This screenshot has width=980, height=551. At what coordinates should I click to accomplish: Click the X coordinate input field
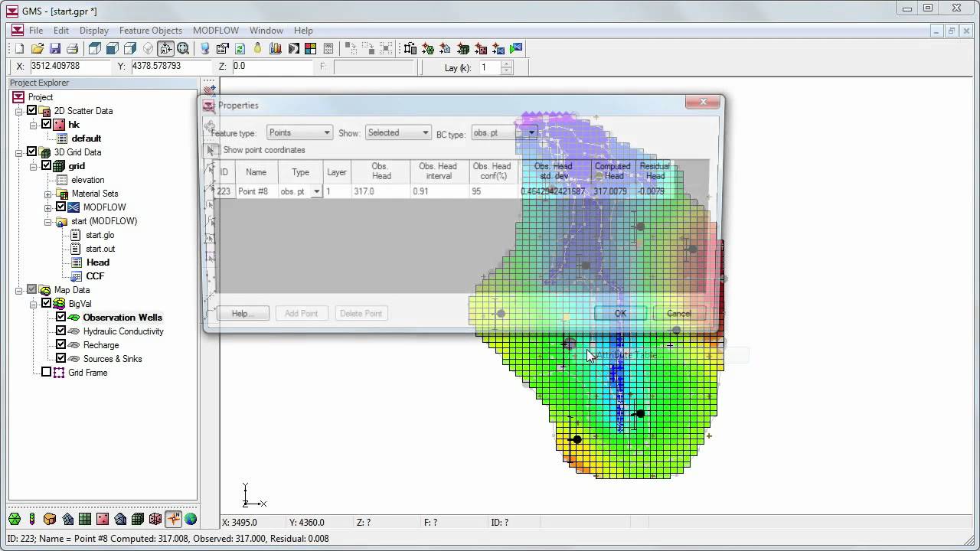tap(70, 67)
